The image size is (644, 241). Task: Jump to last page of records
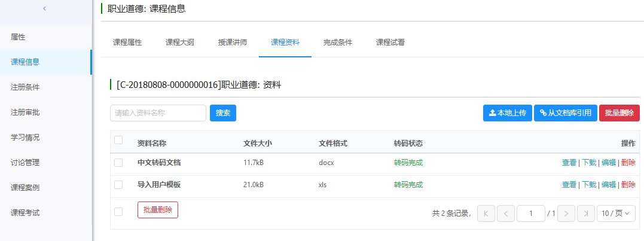[x=586, y=213]
